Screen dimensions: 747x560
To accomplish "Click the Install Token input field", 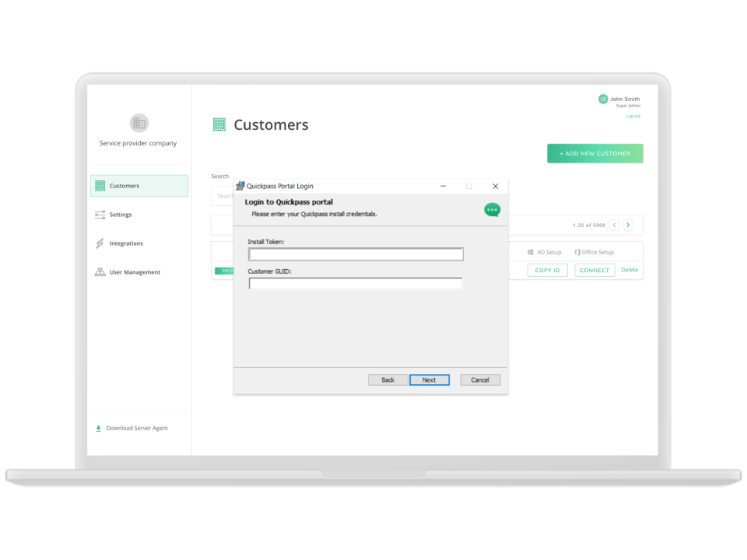I will click(x=355, y=254).
